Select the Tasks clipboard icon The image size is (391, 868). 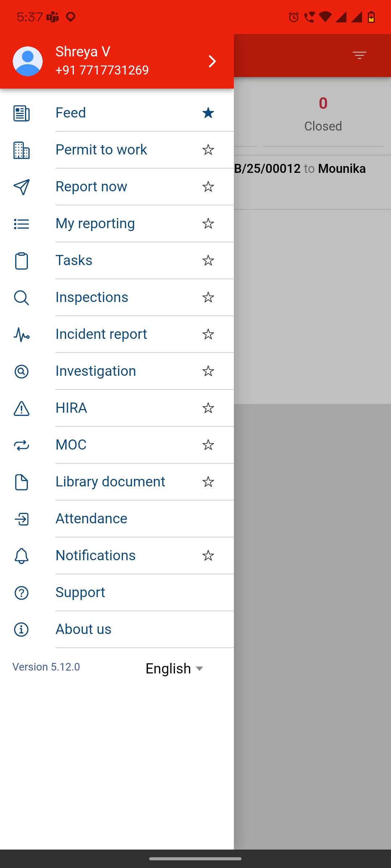tap(21, 261)
